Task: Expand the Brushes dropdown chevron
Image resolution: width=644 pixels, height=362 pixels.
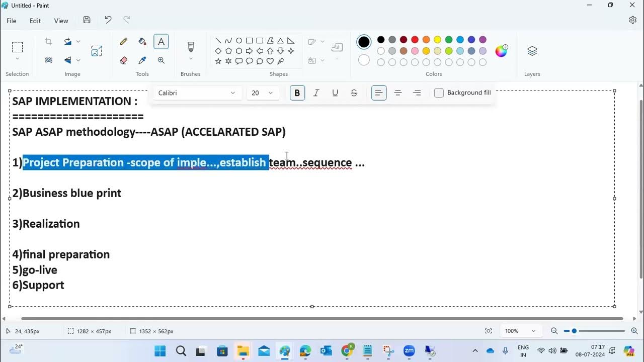Action: 191,59
